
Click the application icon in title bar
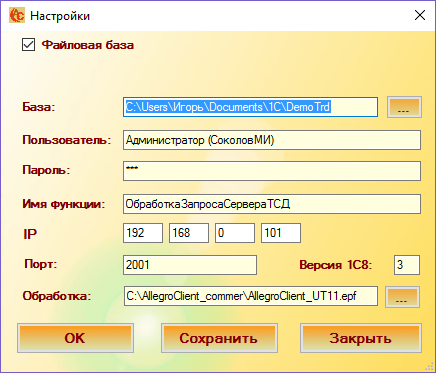[16, 15]
